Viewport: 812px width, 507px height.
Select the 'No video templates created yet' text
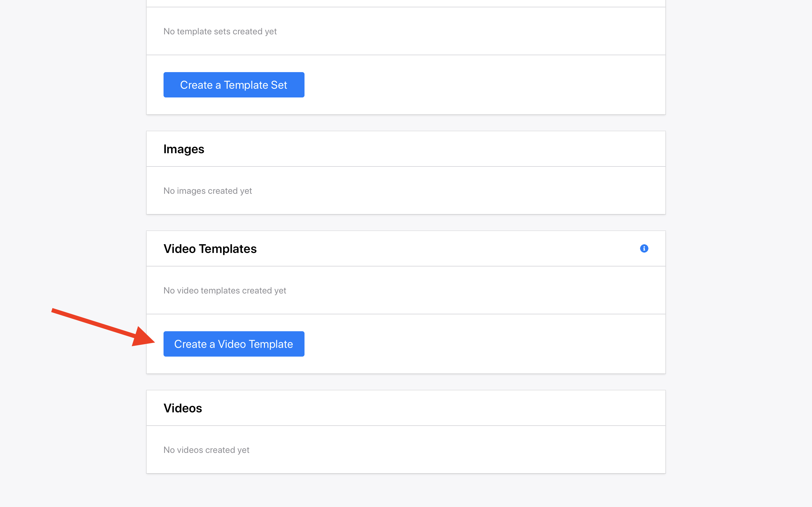pos(224,290)
